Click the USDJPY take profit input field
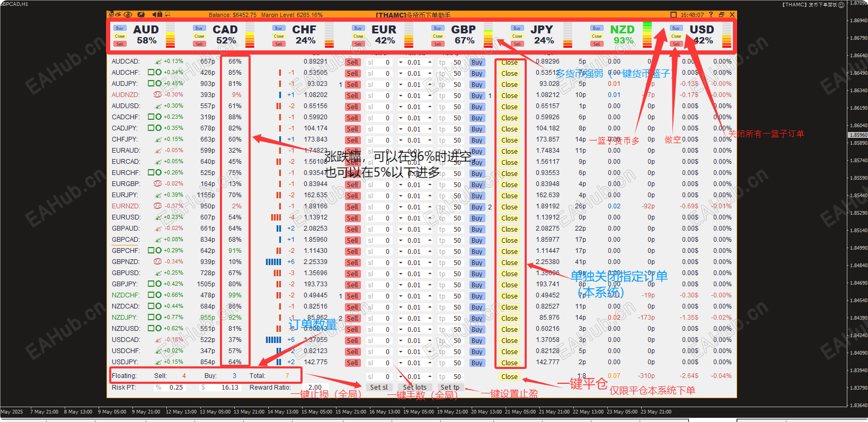This screenshot has width=868, height=422. [x=450, y=363]
